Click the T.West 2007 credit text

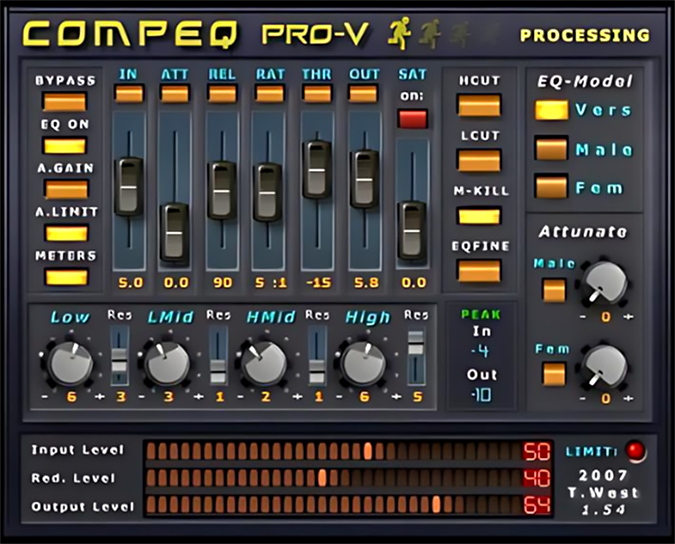[x=603, y=484]
